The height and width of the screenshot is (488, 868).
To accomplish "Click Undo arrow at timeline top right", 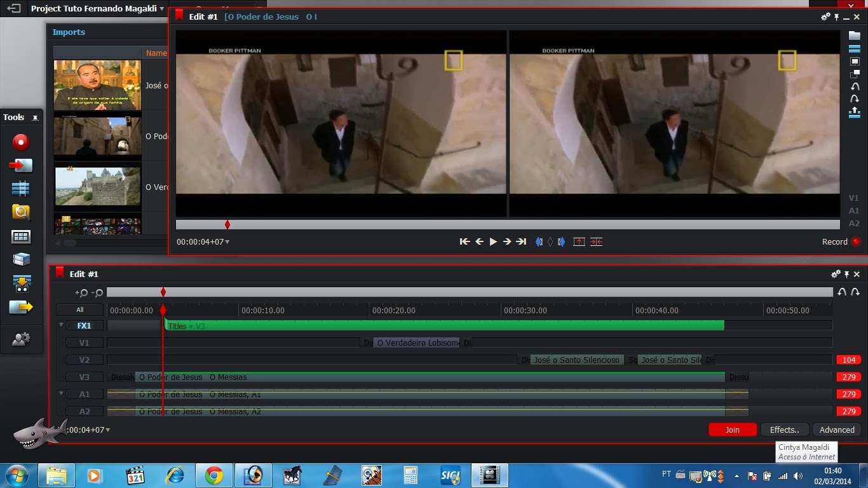I will (x=842, y=292).
